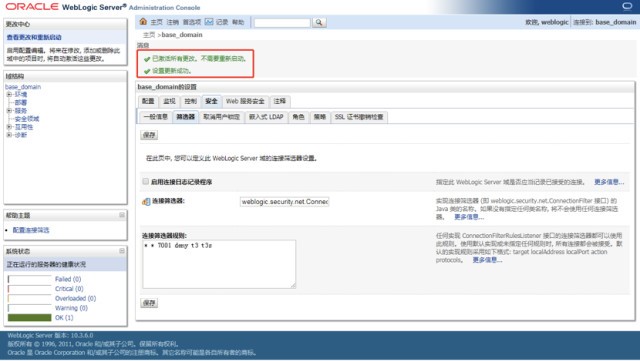This screenshot has height=362, width=640.
Task: Select the 安全 tab
Action: coord(211,101)
